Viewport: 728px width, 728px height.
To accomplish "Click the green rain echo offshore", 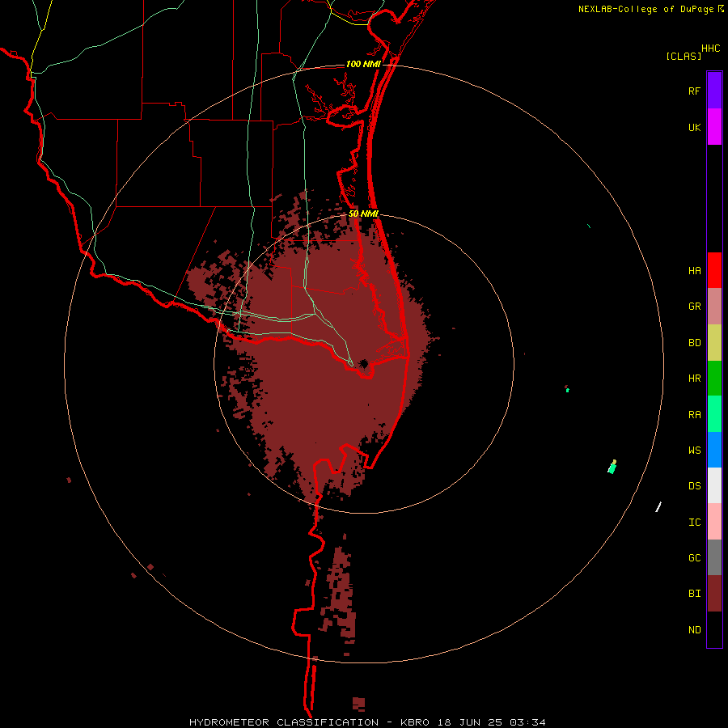I will (x=612, y=468).
